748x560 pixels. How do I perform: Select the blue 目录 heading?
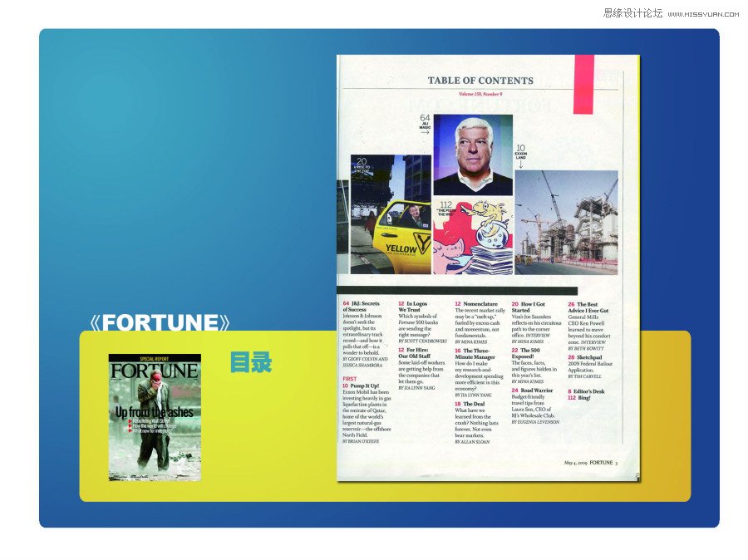pos(251,362)
